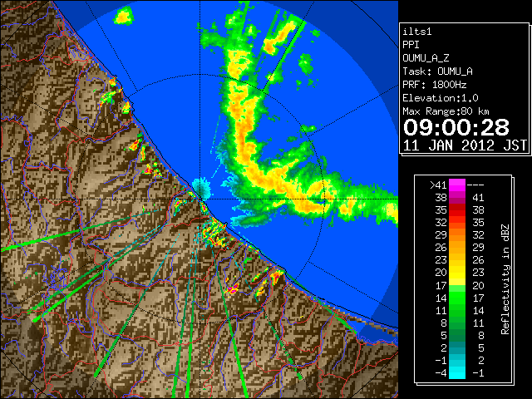Pick the green 11 to 14 dBZ swatch

[x=457, y=310]
